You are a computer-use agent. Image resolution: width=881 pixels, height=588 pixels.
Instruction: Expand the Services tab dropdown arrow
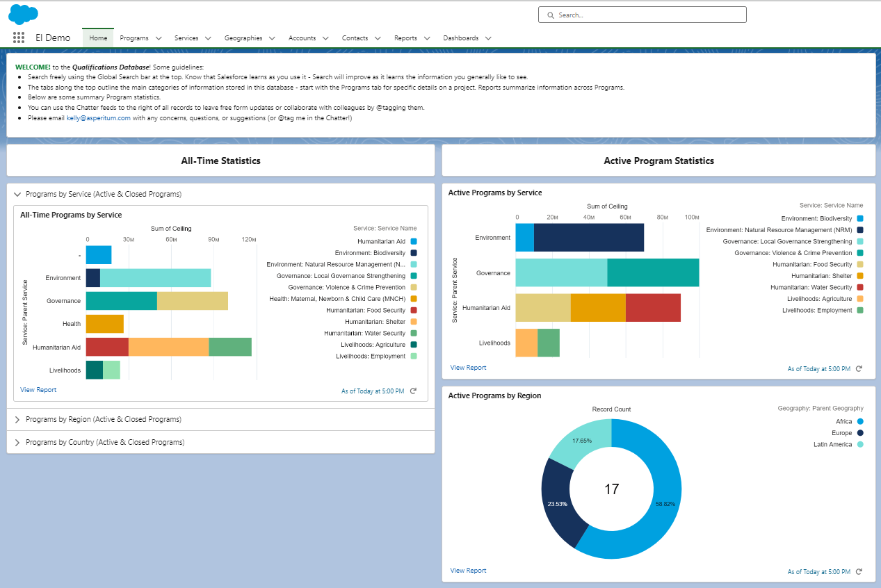tap(208, 38)
